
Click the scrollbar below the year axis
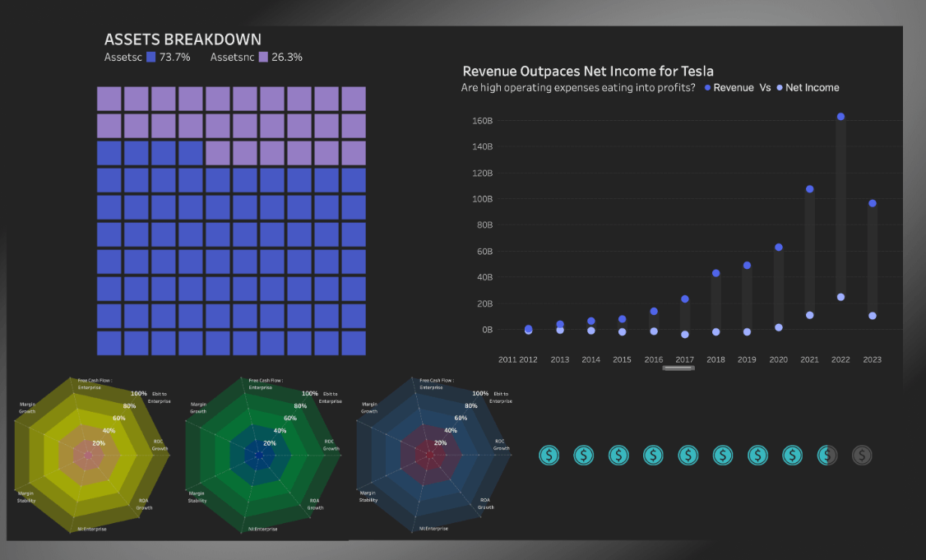[680, 368]
